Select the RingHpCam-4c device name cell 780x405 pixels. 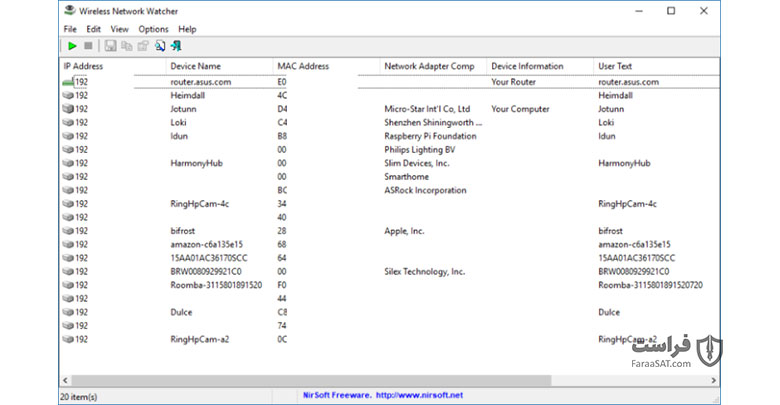coord(199,204)
